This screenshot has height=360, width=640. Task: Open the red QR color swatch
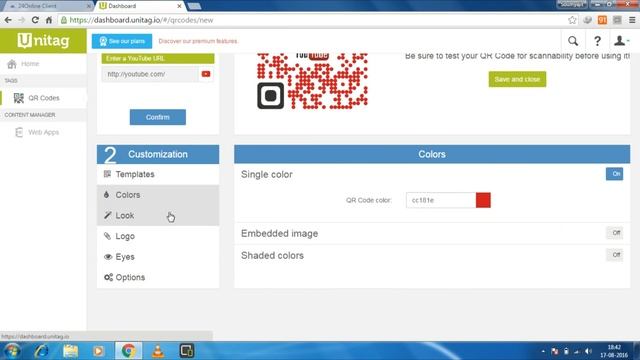tap(483, 200)
